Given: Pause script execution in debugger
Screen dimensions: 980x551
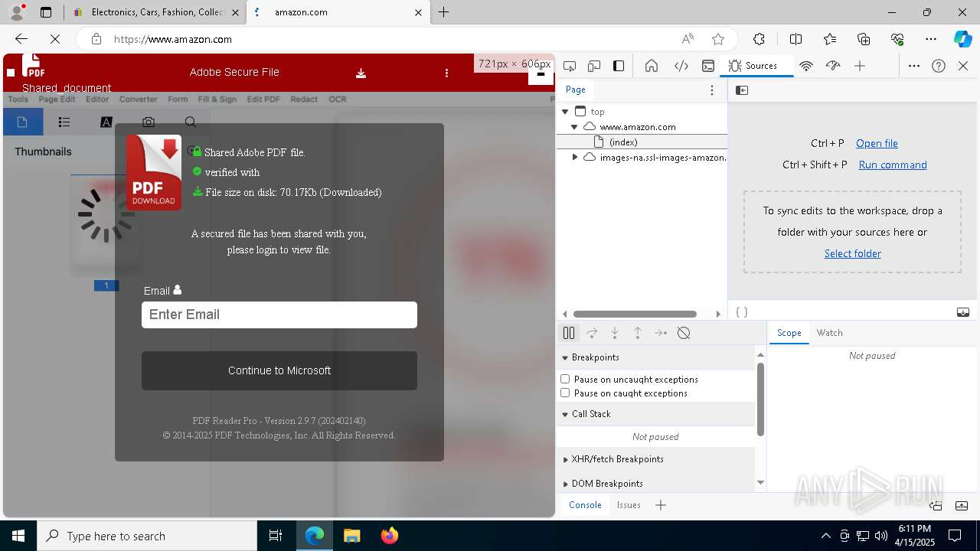Looking at the screenshot, I should 569,333.
